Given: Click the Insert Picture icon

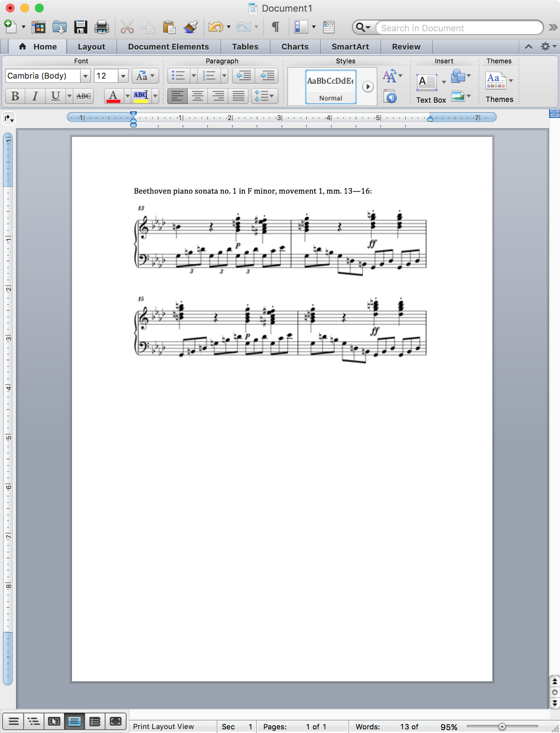Looking at the screenshot, I should pos(458,96).
